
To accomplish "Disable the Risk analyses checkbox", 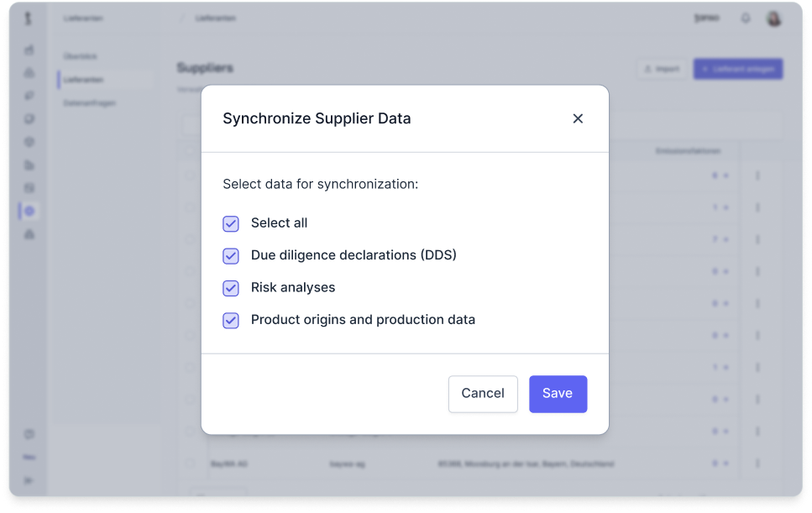I will (x=231, y=288).
